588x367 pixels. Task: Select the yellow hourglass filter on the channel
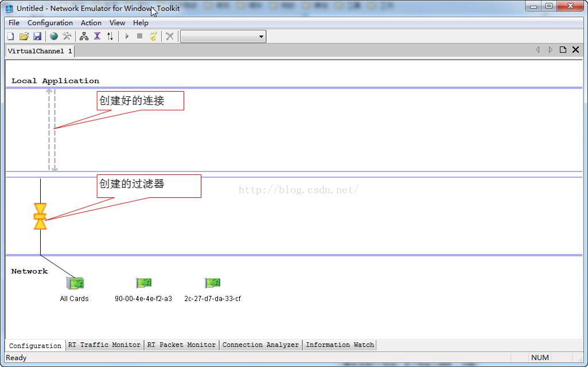[40, 216]
